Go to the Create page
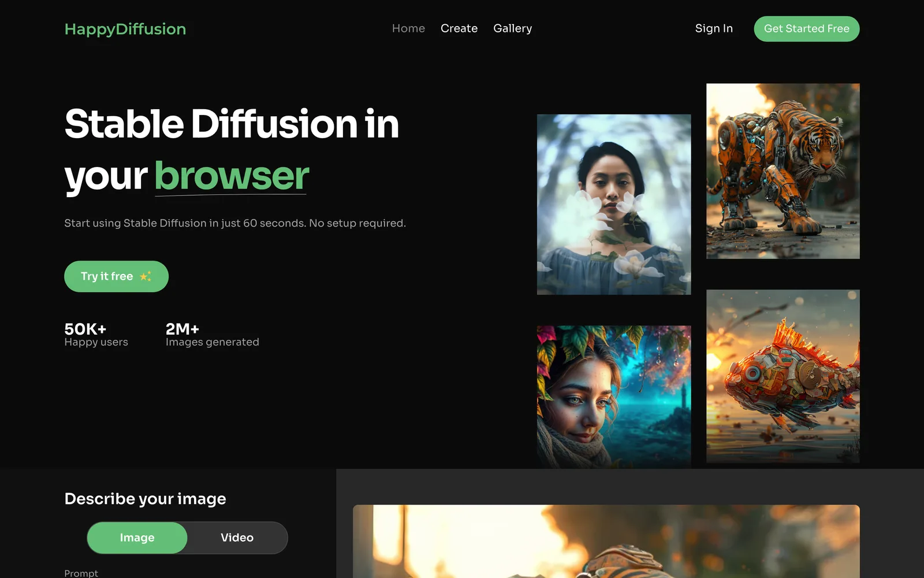 [459, 28]
